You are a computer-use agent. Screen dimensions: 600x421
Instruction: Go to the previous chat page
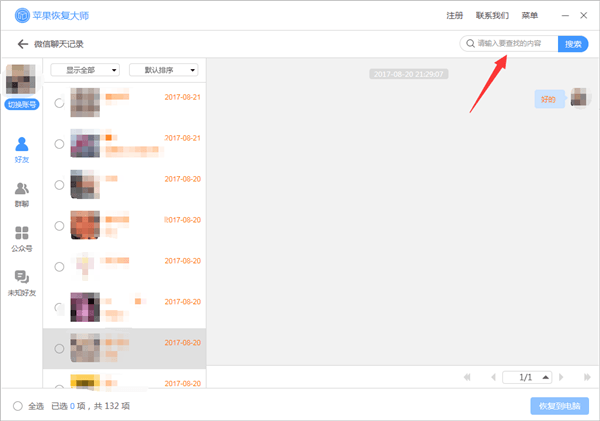click(x=492, y=377)
